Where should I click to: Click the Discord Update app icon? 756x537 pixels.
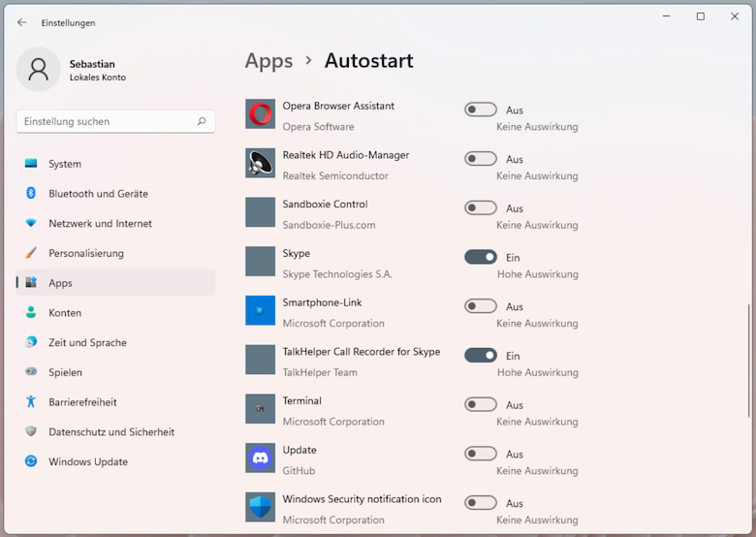click(260, 458)
